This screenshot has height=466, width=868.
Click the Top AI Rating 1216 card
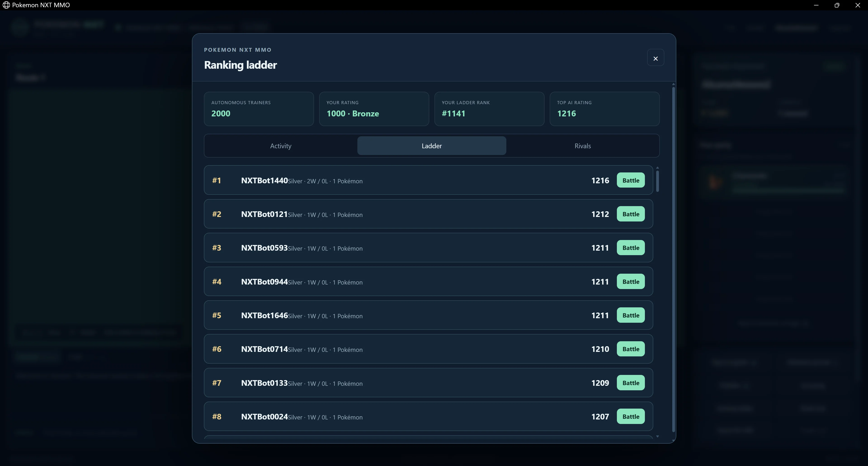[x=604, y=109]
